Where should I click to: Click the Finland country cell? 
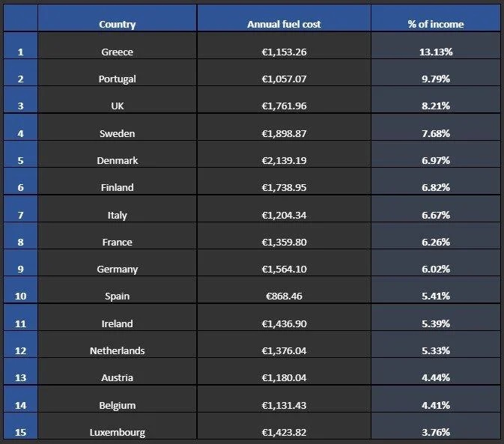coord(117,187)
